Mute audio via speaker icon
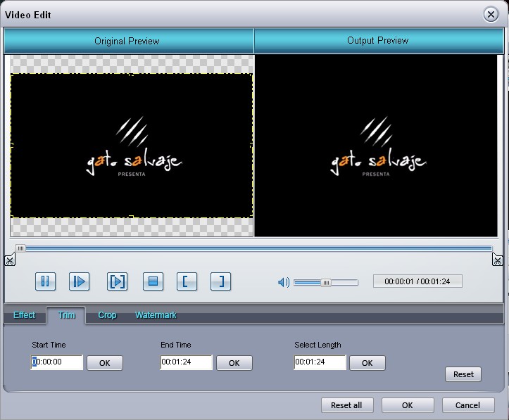The width and height of the screenshot is (509, 420). coord(284,282)
